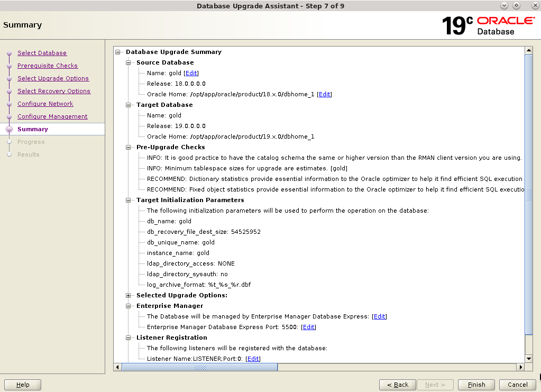The height and width of the screenshot is (392, 541).
Task: Edit the source database name gold
Action: click(191, 72)
